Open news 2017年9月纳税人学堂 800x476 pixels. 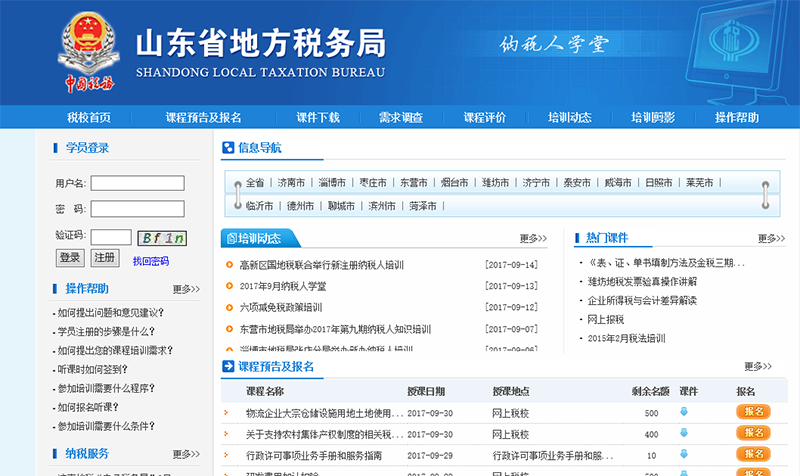(283, 286)
